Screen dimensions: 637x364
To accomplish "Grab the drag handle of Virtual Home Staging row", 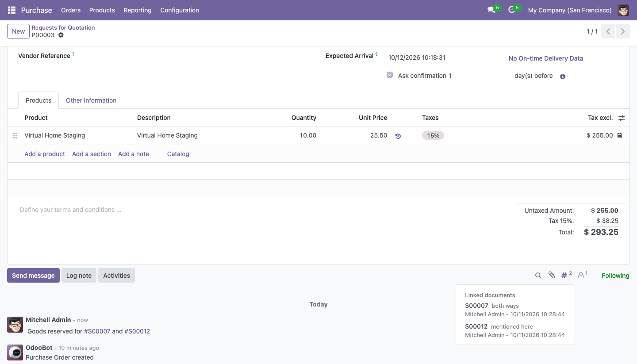I will pyautogui.click(x=15, y=136).
